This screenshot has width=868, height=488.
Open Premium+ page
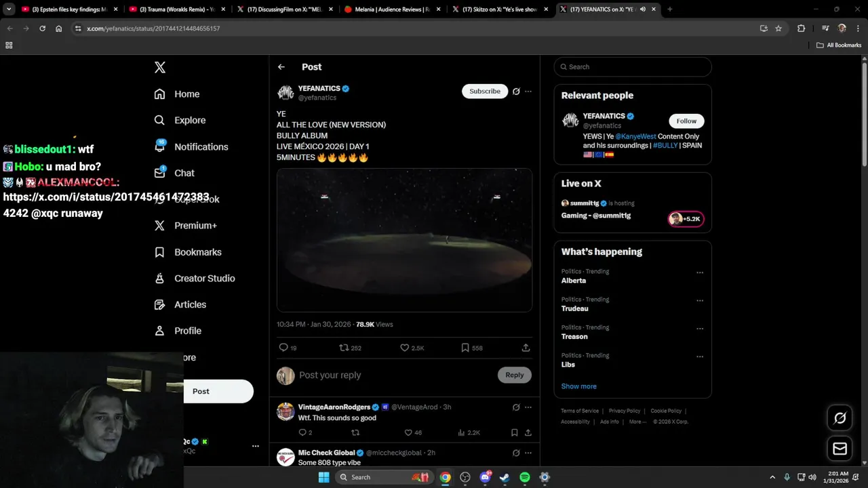(186, 226)
